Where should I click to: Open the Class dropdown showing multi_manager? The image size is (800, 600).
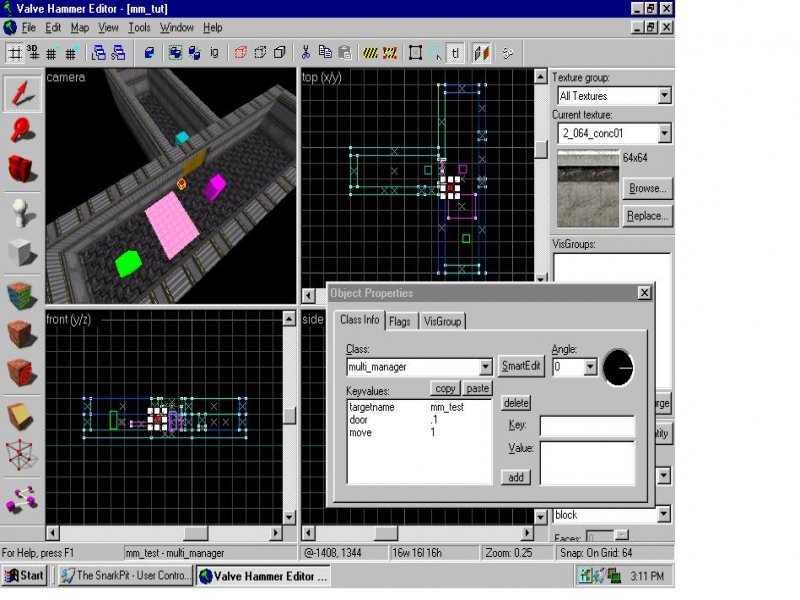[x=486, y=368]
